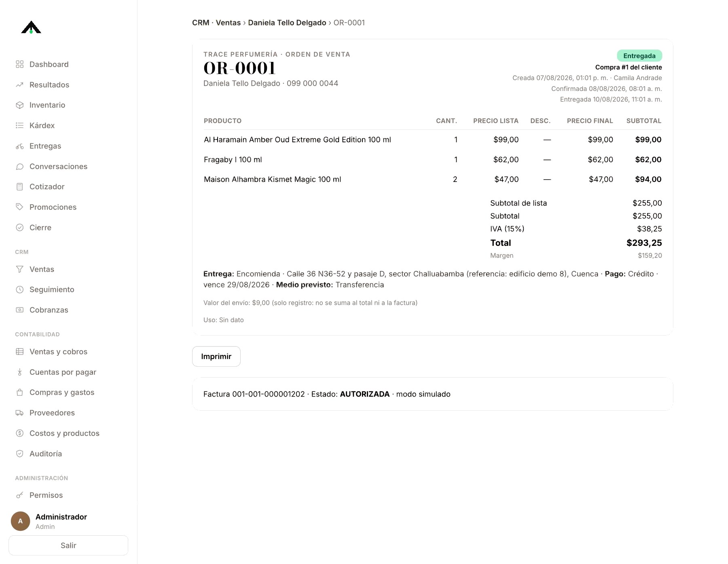
Task: Click the Trace logo at top left
Action: coord(31,27)
